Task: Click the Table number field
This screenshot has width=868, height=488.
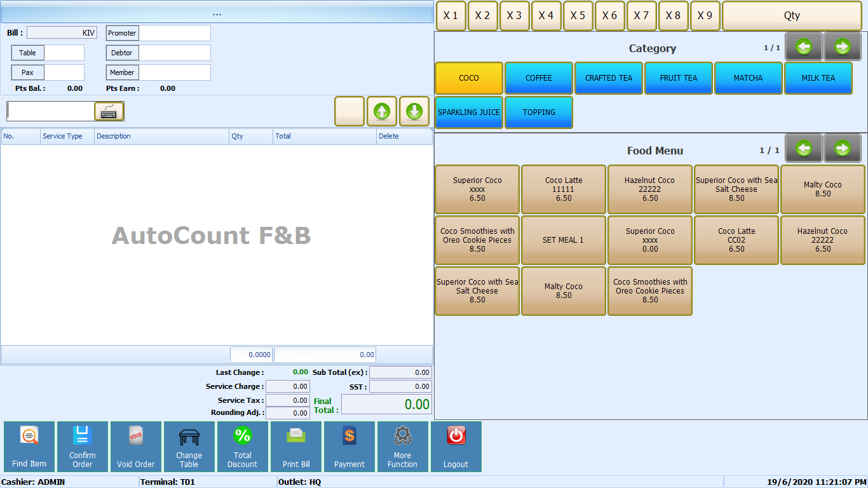Action: click(x=64, y=53)
